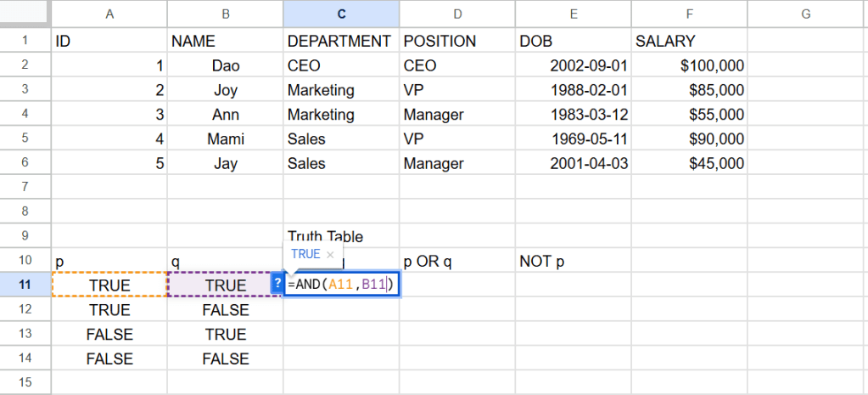Select the column C header
This screenshot has height=395, width=868.
click(x=341, y=14)
